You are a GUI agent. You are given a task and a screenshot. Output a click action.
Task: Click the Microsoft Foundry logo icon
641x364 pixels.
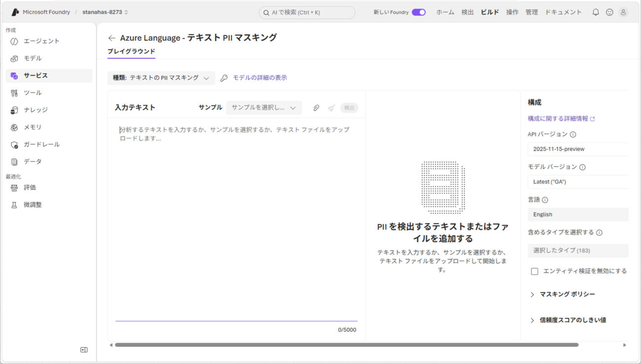15,12
